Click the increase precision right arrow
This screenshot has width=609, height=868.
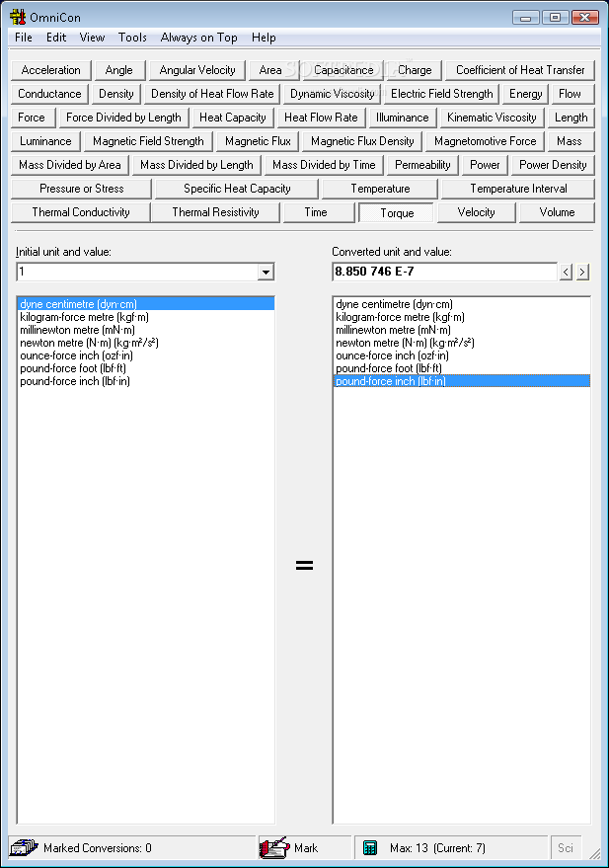coord(582,272)
